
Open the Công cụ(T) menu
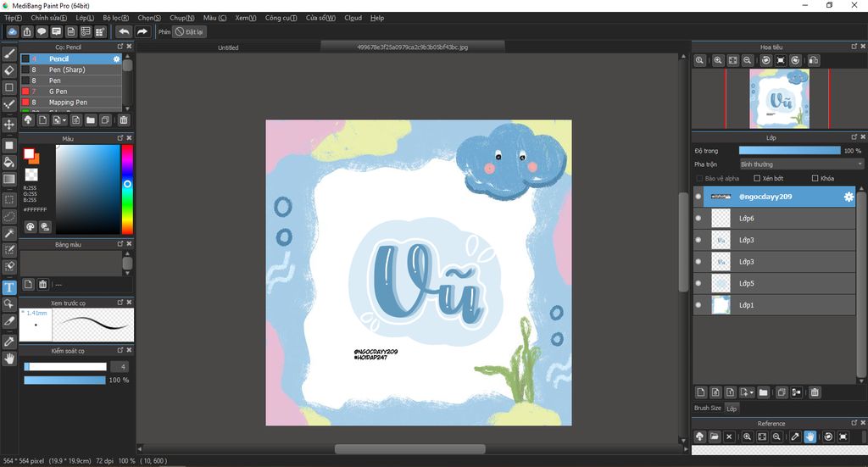tap(281, 18)
